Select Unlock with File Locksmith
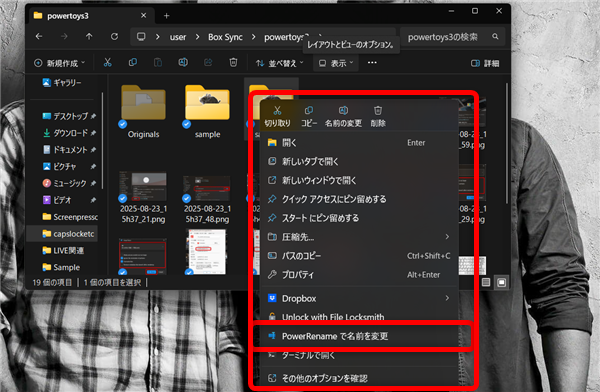The width and height of the screenshot is (600, 392). [x=359, y=317]
